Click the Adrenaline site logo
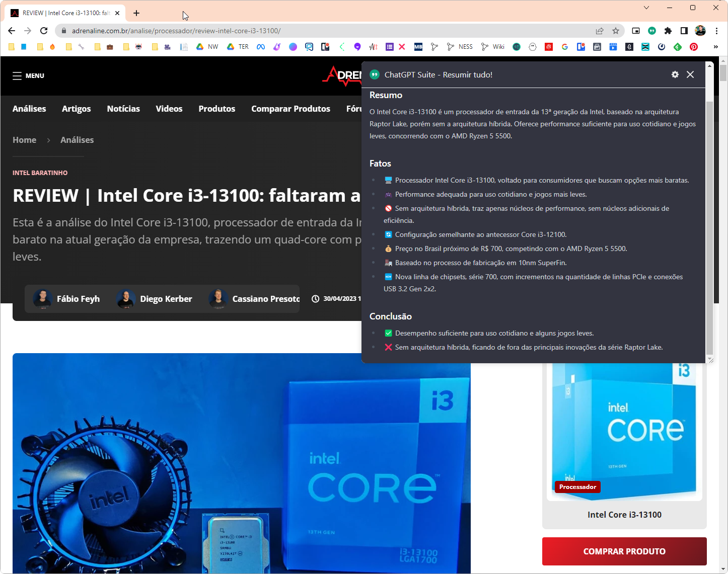Image resolution: width=728 pixels, height=574 pixels. pyautogui.click(x=342, y=76)
